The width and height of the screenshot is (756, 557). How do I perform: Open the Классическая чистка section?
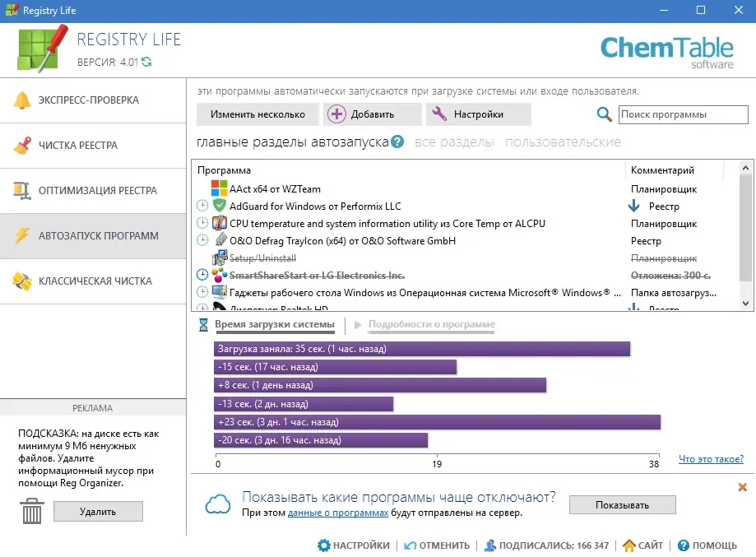coord(93,281)
